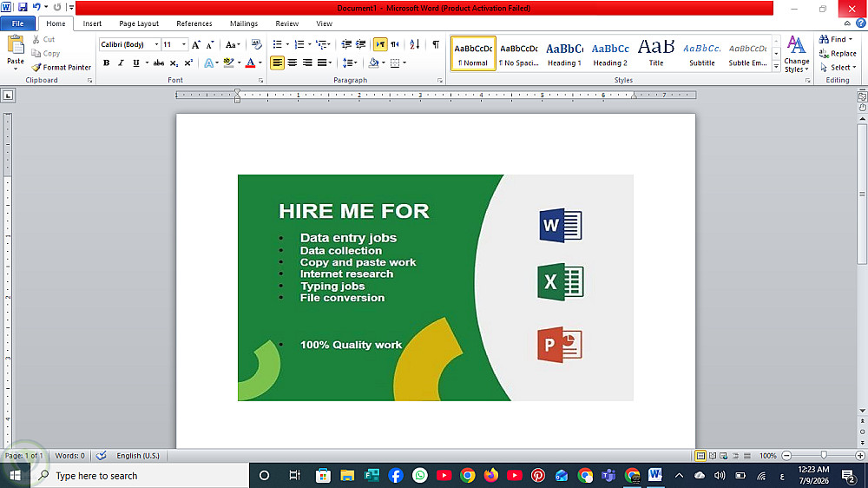Click the Replace button in Editing

pyautogui.click(x=838, y=54)
